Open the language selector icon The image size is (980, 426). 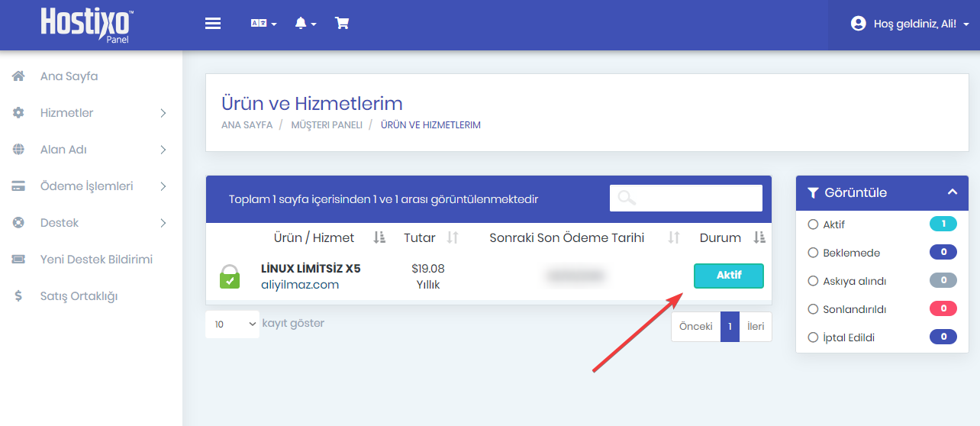(x=263, y=24)
